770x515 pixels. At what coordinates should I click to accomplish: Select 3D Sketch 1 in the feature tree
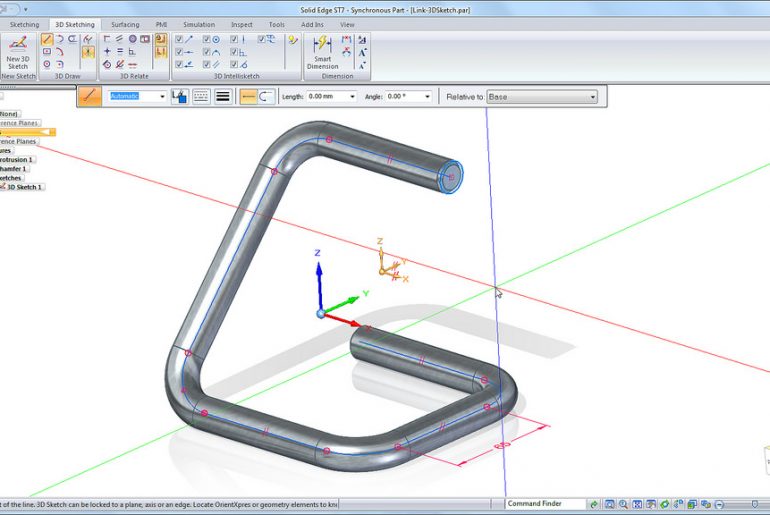tap(24, 187)
